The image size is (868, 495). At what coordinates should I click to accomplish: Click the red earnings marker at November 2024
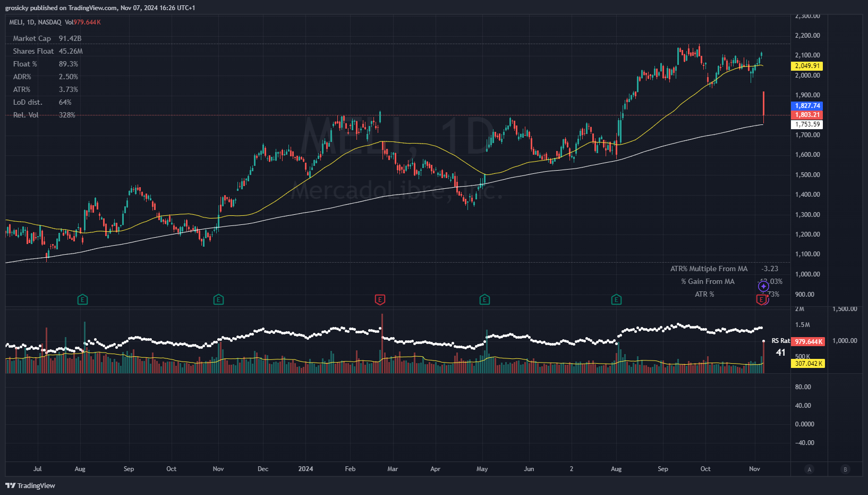762,300
